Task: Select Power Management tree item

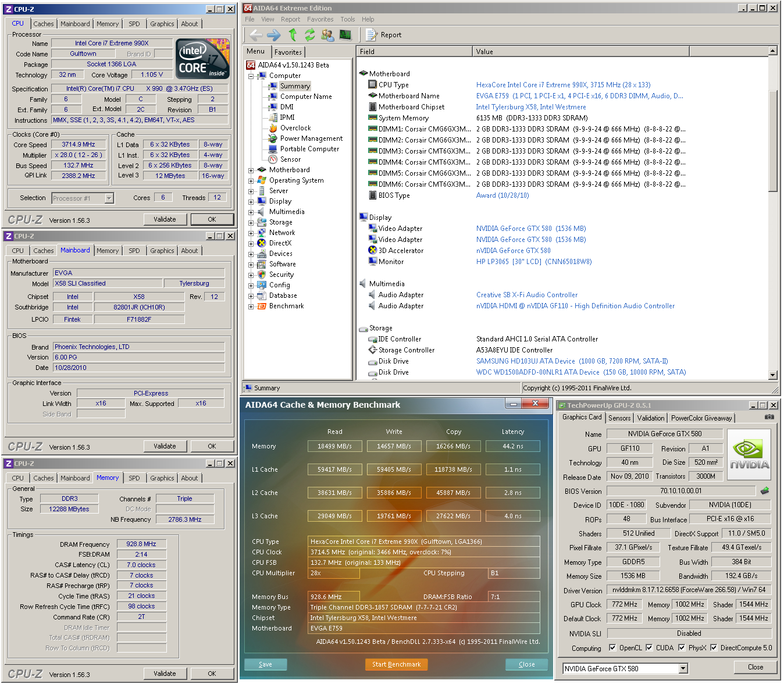Action: [x=311, y=138]
